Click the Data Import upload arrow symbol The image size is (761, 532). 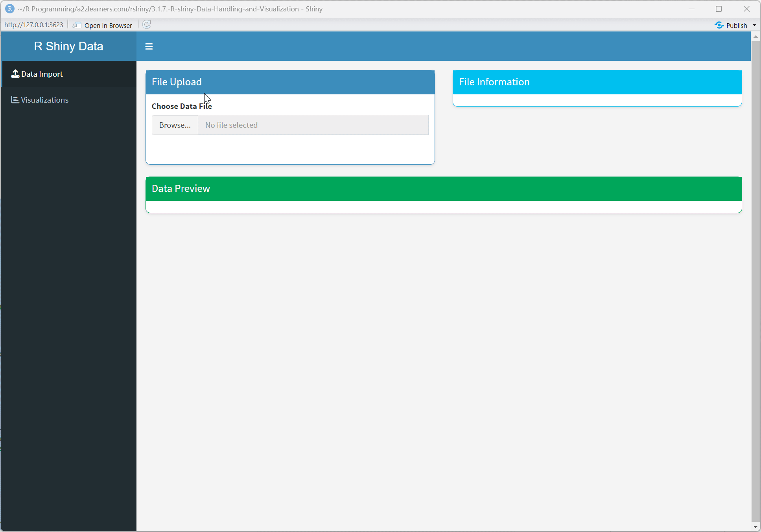pyautogui.click(x=15, y=73)
